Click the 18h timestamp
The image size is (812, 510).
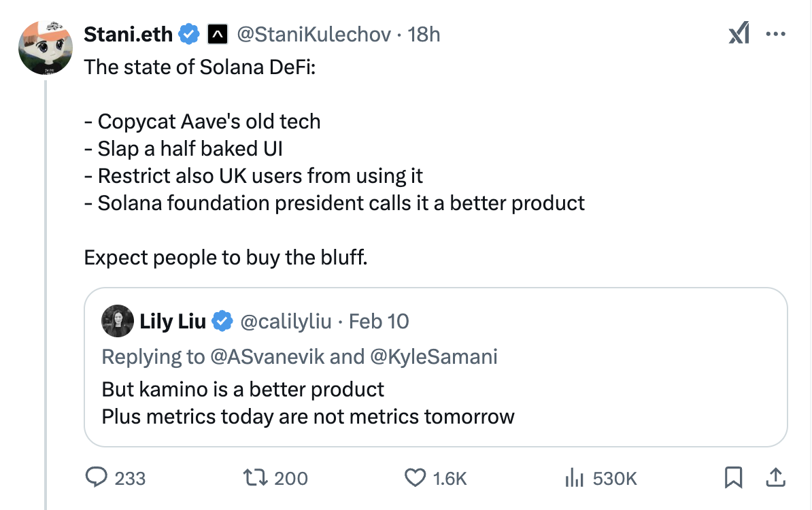click(x=424, y=34)
